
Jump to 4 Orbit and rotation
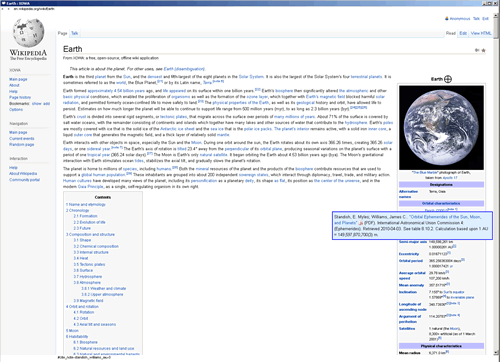coord(82,307)
